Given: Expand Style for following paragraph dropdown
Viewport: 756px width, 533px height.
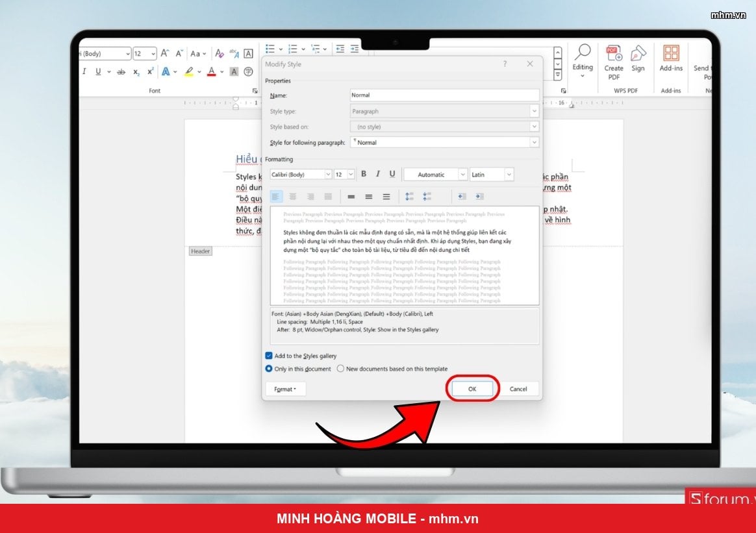Looking at the screenshot, I should [444, 142].
